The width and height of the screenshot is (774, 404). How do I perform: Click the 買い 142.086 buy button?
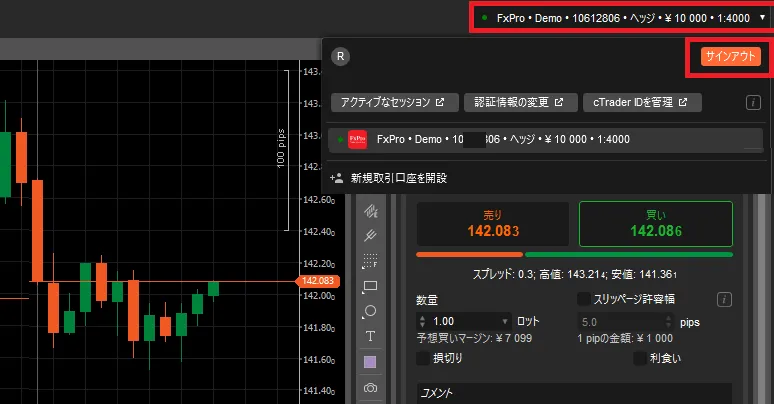656,224
